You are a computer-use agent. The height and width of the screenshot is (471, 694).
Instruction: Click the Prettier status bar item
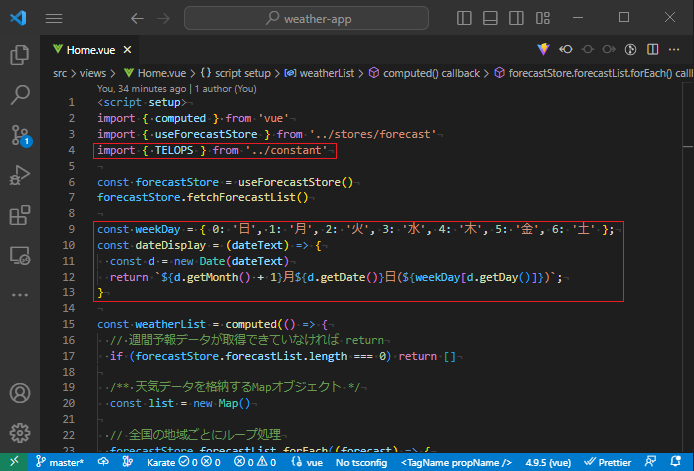click(607, 463)
